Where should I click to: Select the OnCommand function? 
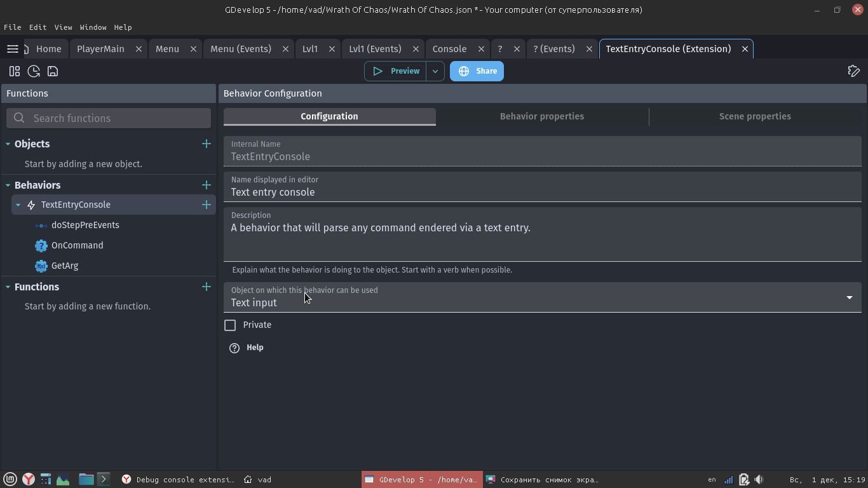(77, 245)
